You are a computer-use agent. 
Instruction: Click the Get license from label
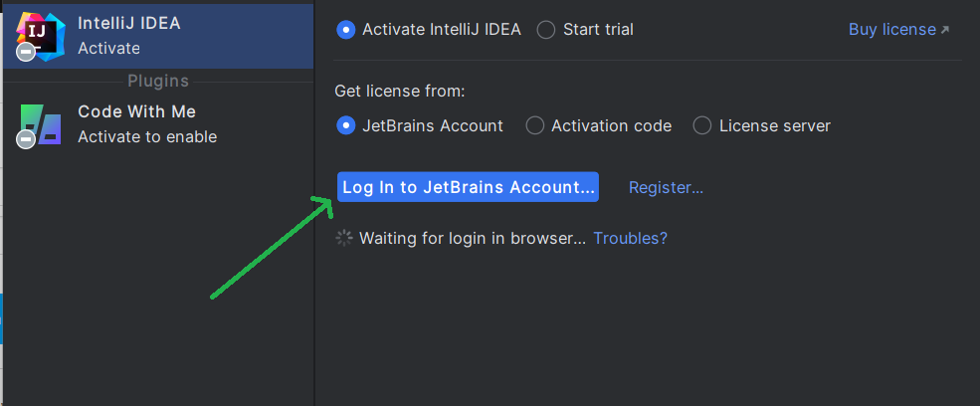[400, 92]
